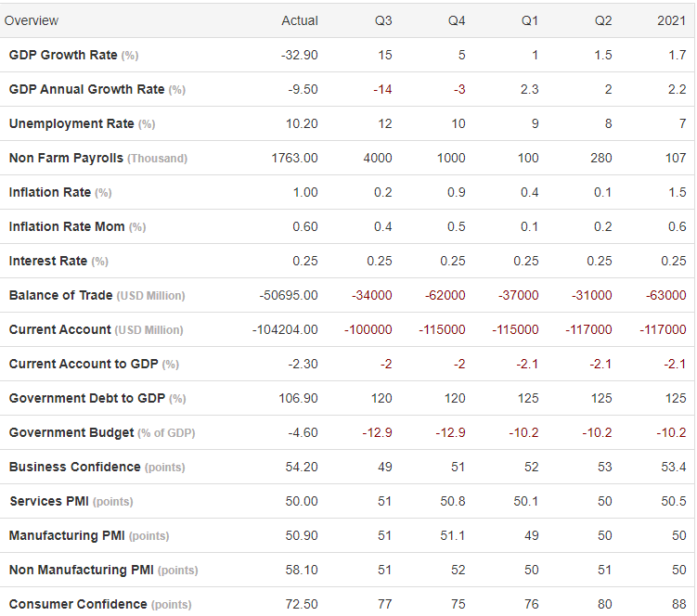The image size is (697, 616).
Task: Select the Non Farm Payrolls indicator
Action: coord(66,158)
